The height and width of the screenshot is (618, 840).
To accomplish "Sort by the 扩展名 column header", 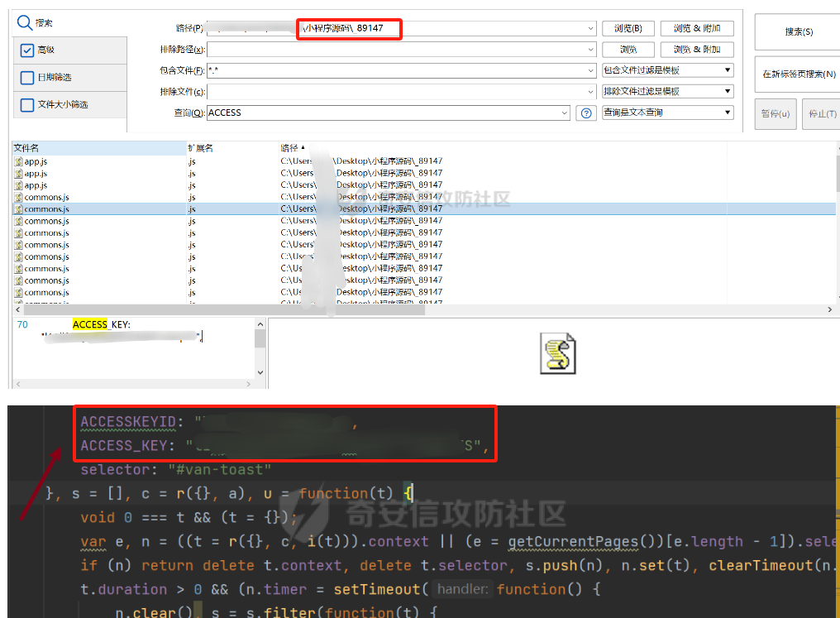I will click(232, 148).
